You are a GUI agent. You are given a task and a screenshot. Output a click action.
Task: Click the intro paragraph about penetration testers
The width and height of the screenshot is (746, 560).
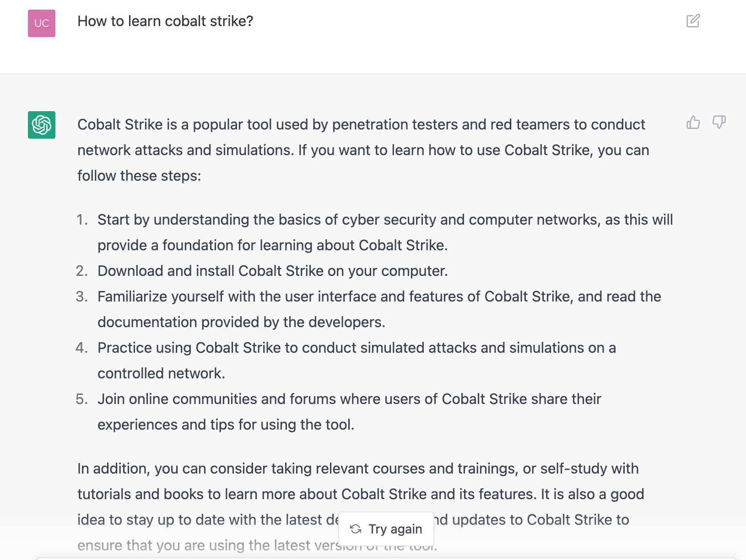pos(362,150)
